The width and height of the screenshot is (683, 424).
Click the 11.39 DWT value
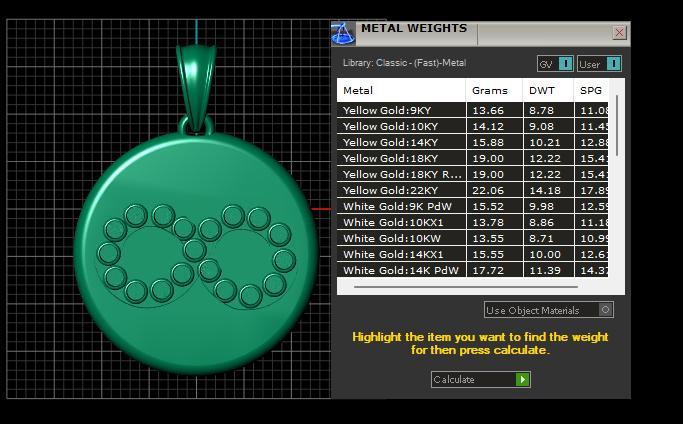[x=545, y=271]
